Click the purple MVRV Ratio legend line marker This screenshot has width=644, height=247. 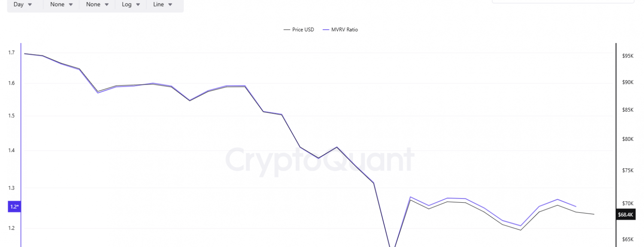coord(326,30)
